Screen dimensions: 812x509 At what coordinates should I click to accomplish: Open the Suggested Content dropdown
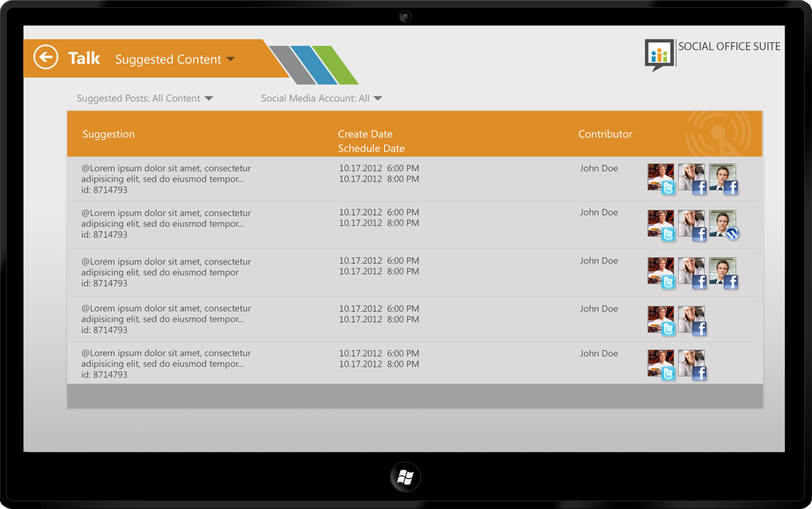(175, 59)
